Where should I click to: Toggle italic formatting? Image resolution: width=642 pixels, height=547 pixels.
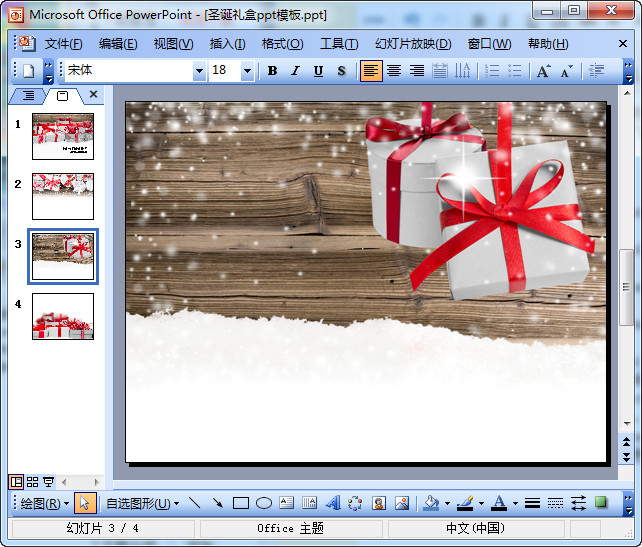point(295,71)
